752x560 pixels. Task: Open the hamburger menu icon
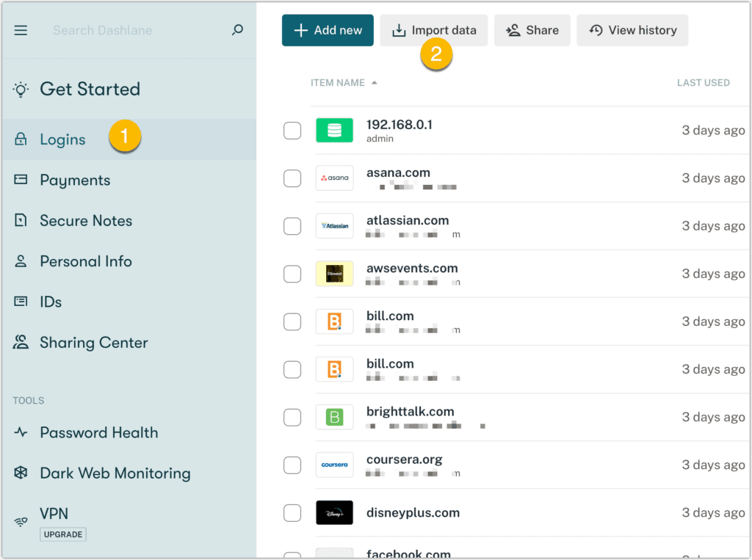pos(21,31)
